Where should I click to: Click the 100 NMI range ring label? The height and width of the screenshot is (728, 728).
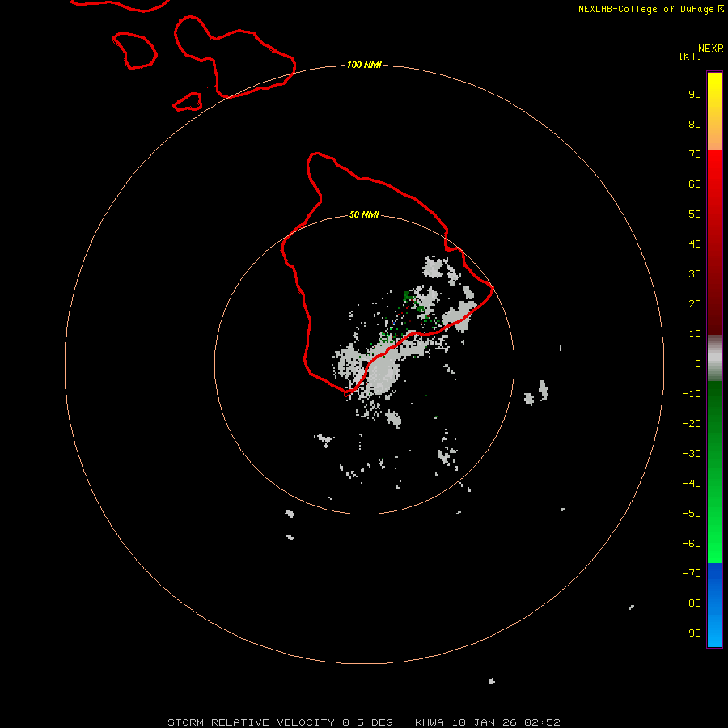coord(364,65)
